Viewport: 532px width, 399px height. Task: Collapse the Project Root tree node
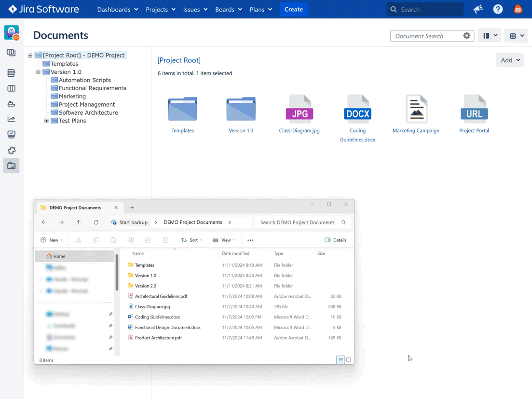click(30, 55)
